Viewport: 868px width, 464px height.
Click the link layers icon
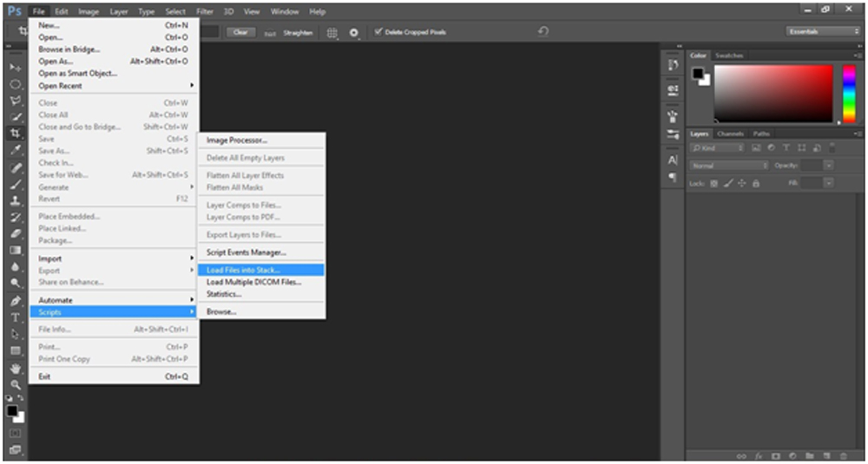coord(742,455)
